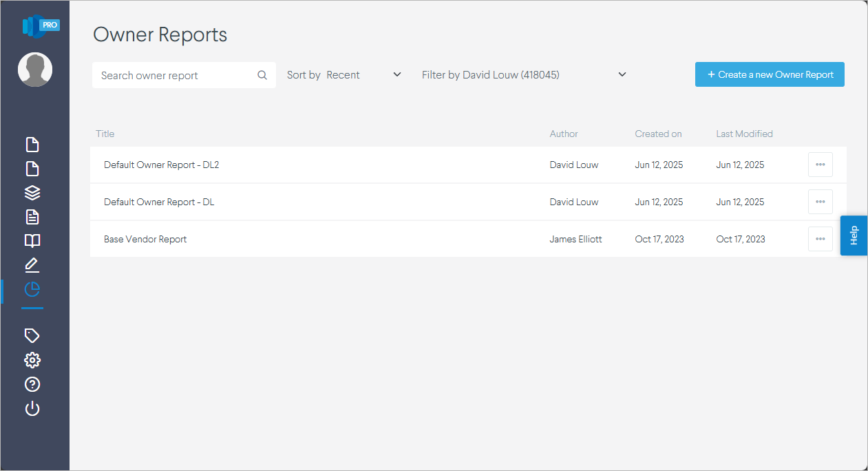Open the user profile avatar
The width and height of the screenshot is (868, 471).
tap(35, 70)
